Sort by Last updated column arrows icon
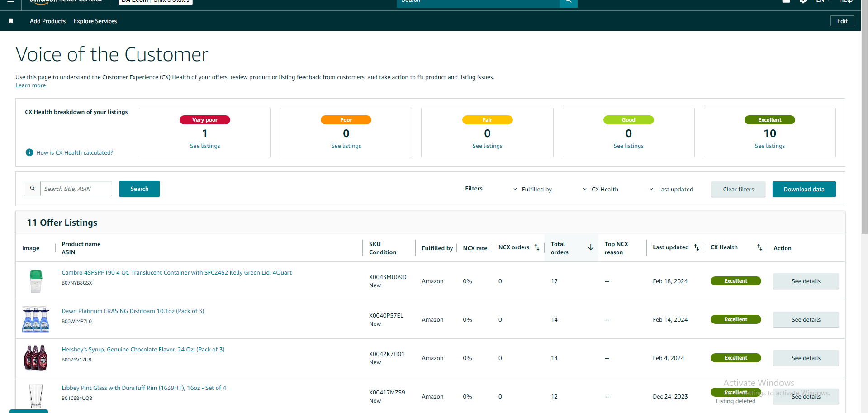 (x=697, y=247)
